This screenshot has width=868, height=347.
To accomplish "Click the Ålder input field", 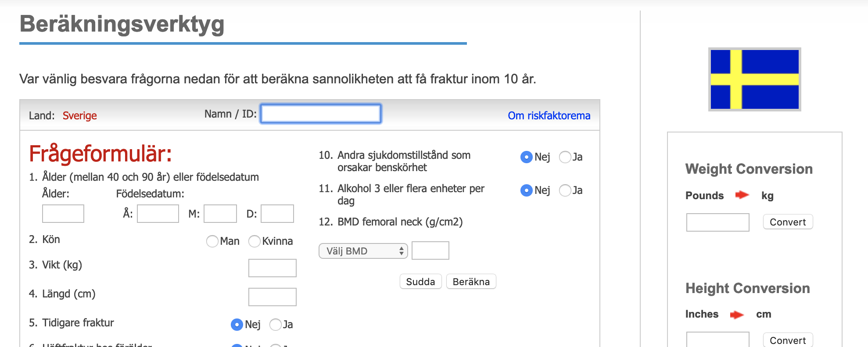I will coord(63,214).
